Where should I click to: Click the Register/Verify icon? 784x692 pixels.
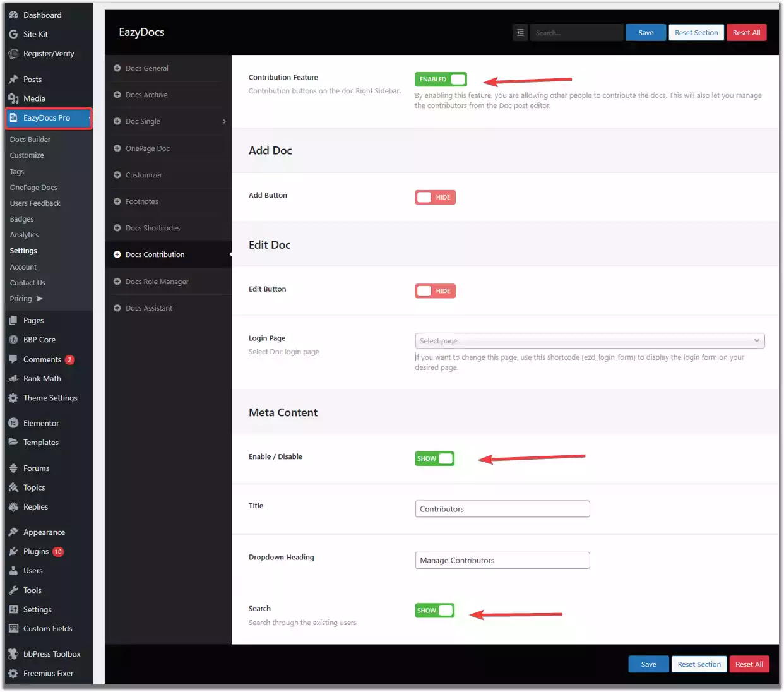coord(13,54)
